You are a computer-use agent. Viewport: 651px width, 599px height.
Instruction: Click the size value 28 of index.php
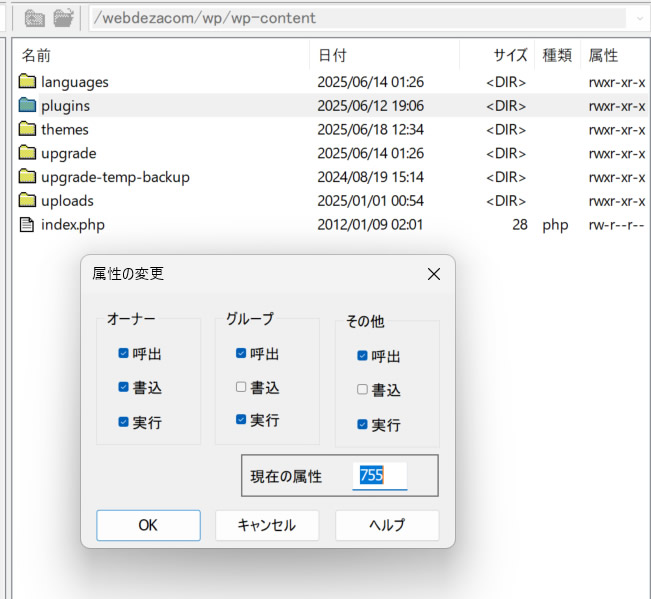pyautogui.click(x=520, y=225)
